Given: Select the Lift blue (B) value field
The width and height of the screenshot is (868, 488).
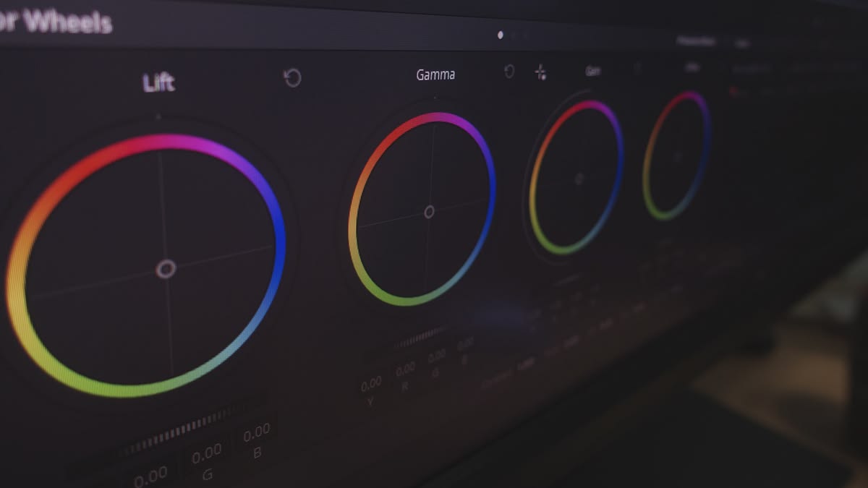Looking at the screenshot, I should tap(256, 433).
